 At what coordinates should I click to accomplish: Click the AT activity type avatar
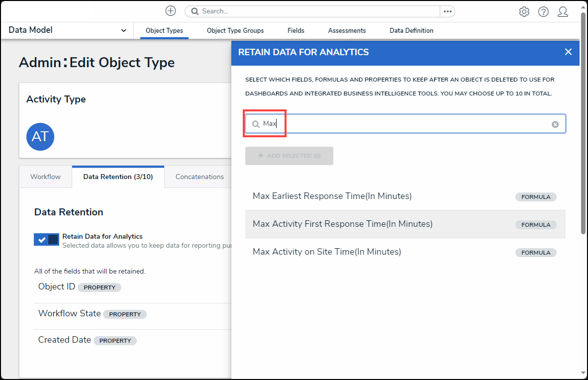pyautogui.click(x=40, y=137)
